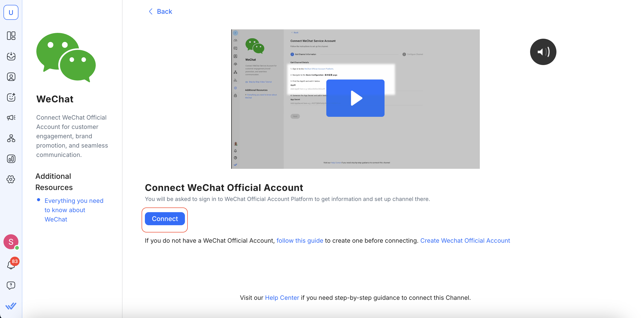Open the Contacts icon in sidebar
Image resolution: width=644 pixels, height=318 pixels.
11,77
